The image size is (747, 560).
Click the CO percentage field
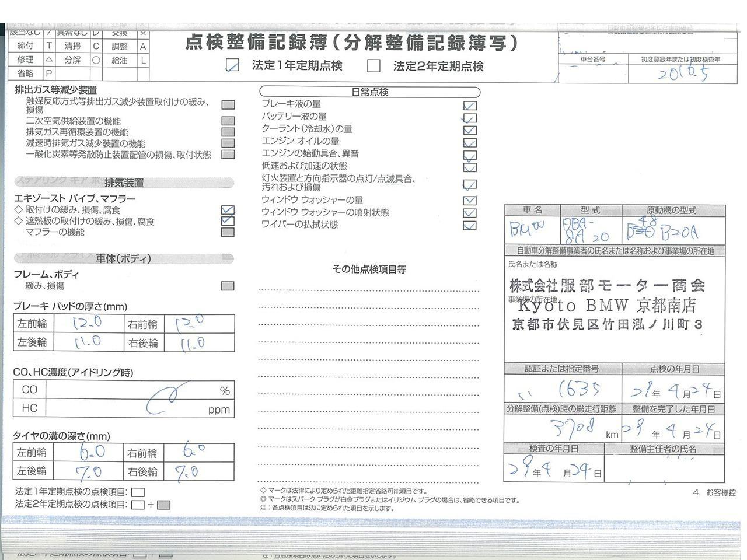tap(140, 390)
